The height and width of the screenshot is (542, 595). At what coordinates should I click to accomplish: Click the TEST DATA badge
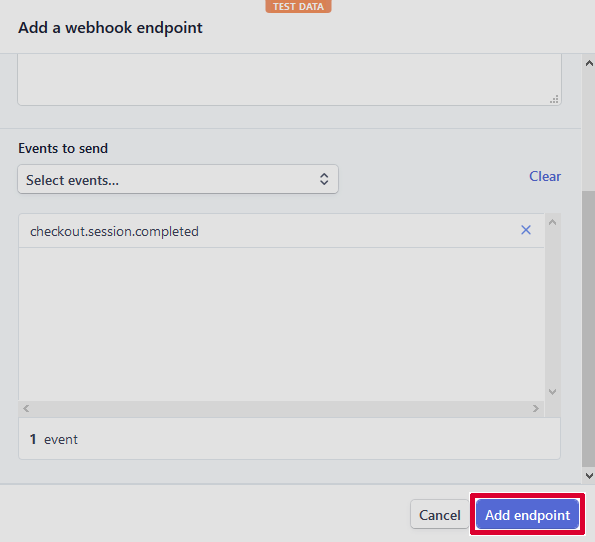click(x=298, y=6)
